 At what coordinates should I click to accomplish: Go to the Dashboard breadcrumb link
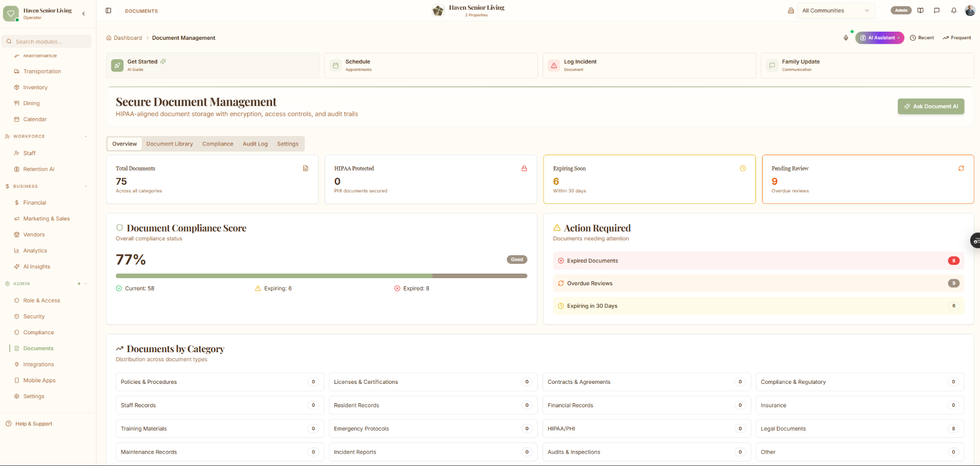click(128, 38)
